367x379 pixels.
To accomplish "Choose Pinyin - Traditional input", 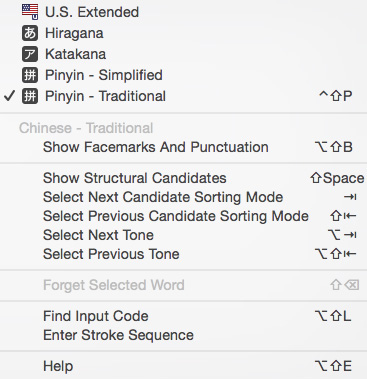I will coord(183,96).
